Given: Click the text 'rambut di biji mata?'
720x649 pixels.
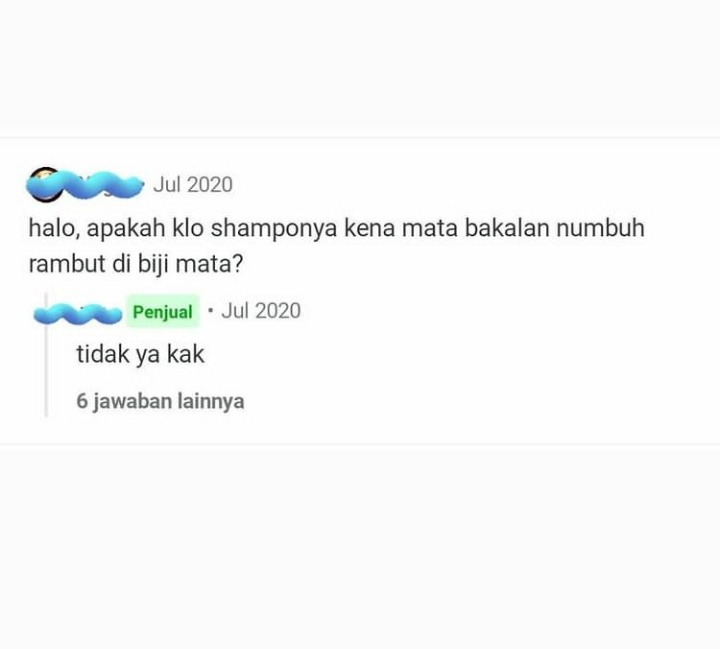Looking at the screenshot, I should [x=136, y=264].
